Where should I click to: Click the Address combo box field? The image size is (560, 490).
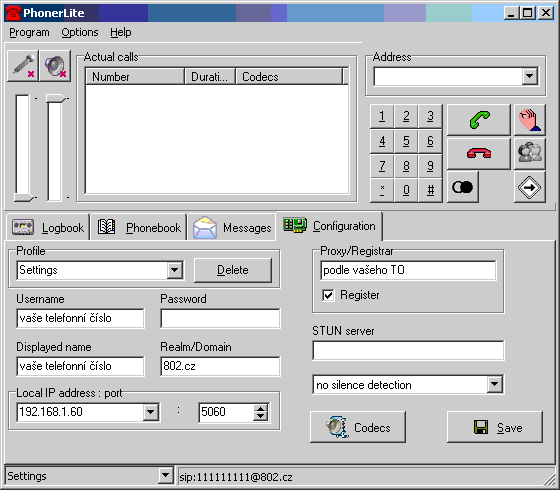448,76
